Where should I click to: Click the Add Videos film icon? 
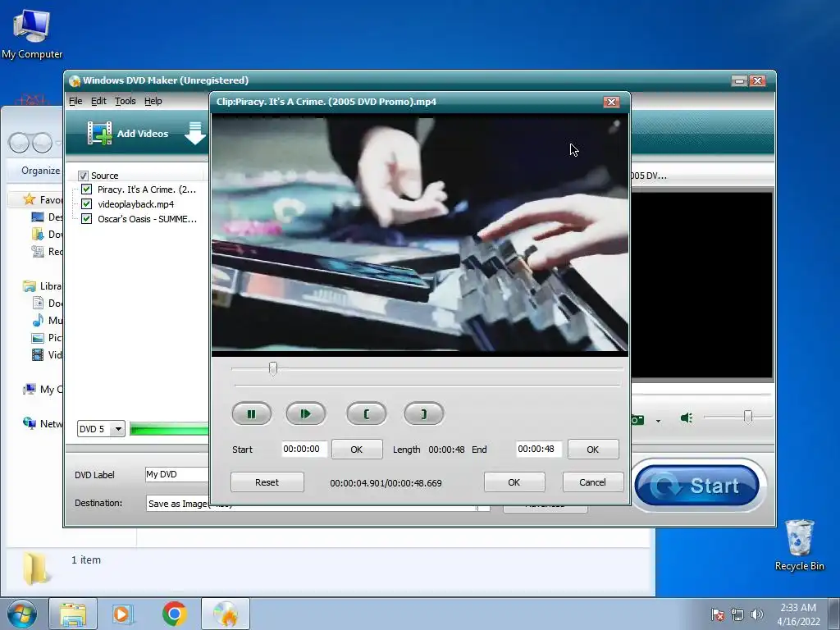coord(99,134)
